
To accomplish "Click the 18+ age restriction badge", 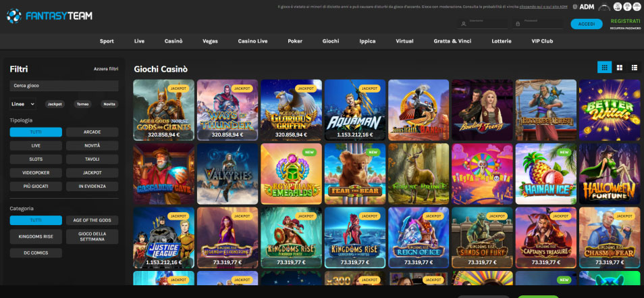I will [x=617, y=7].
